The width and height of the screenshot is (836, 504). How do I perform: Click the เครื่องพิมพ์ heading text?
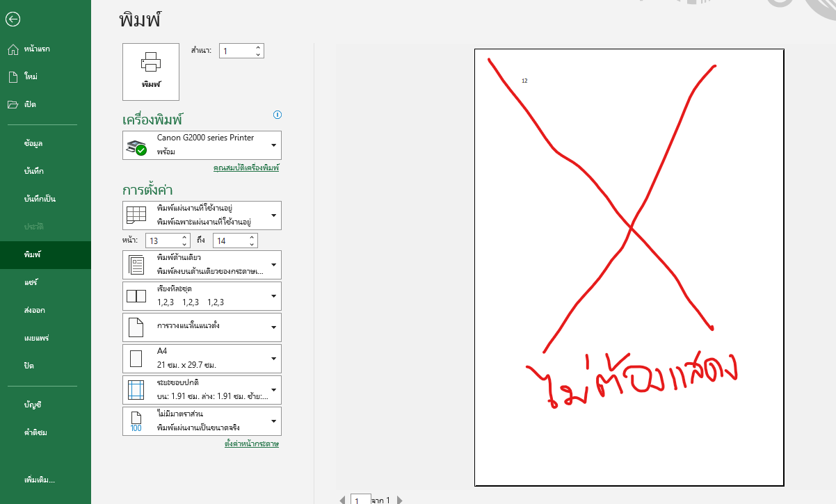(x=153, y=120)
